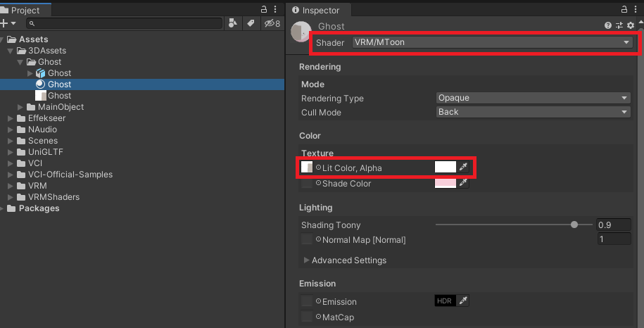Select the 3DAssets folder label
The height and width of the screenshot is (328, 644).
[x=47, y=51]
